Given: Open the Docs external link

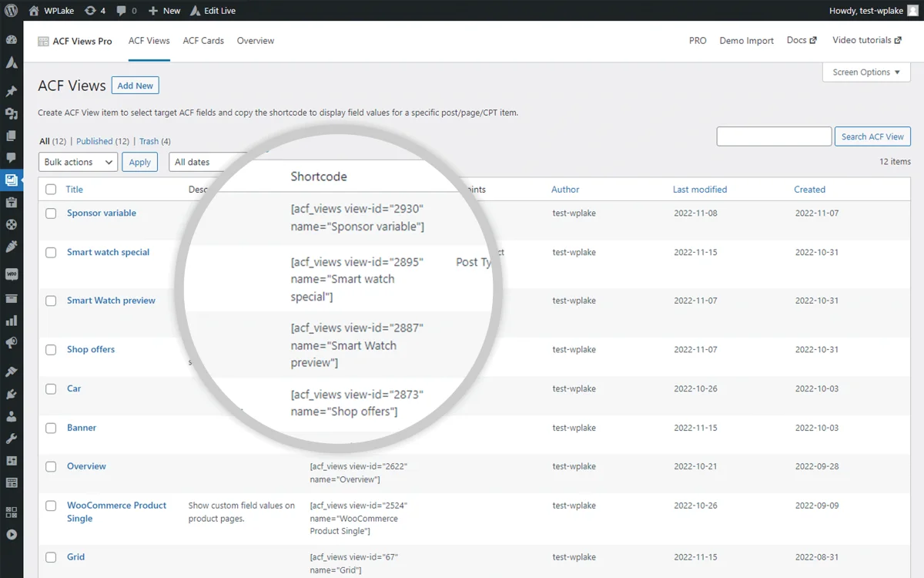Looking at the screenshot, I should 802,40.
